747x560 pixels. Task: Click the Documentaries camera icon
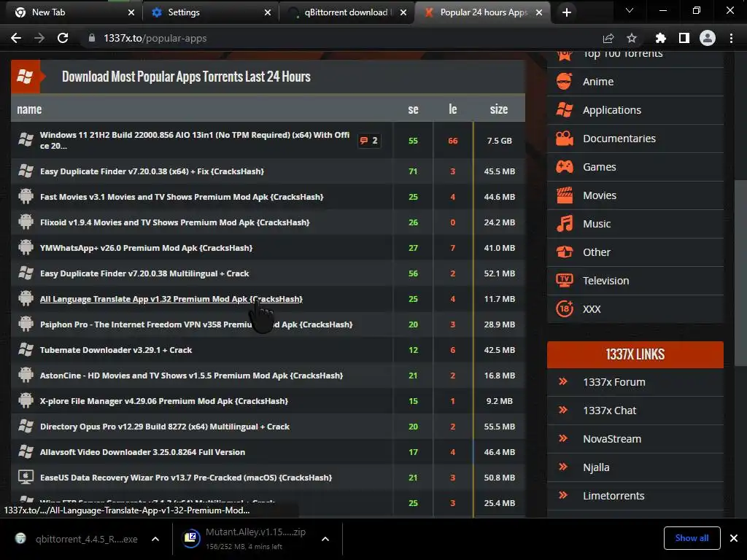pyautogui.click(x=565, y=139)
